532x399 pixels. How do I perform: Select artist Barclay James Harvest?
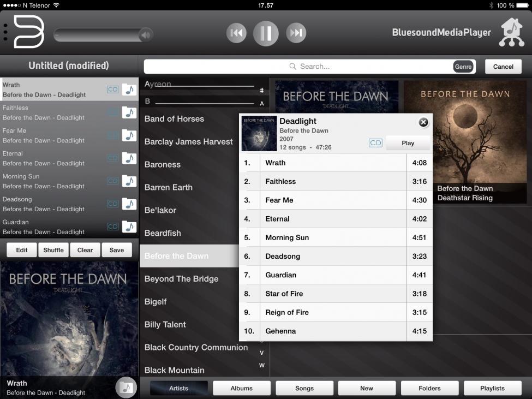[x=189, y=141]
